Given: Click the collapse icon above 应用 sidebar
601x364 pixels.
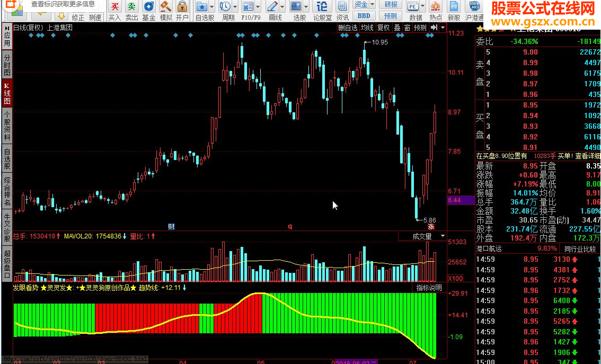Looking at the screenshot, I should point(7,29).
